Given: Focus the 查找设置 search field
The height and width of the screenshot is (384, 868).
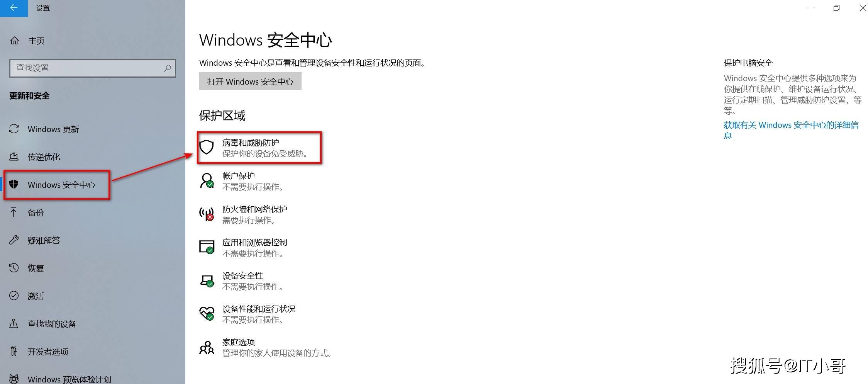Looking at the screenshot, I should click(93, 68).
